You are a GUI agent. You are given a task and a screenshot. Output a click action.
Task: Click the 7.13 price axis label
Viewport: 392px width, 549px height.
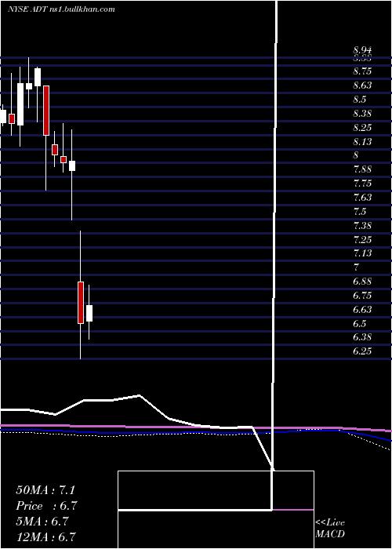[x=362, y=253]
